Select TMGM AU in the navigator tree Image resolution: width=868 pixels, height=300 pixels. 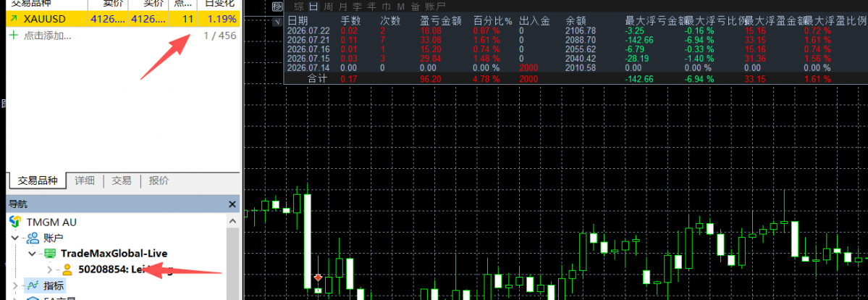pyautogui.click(x=51, y=222)
